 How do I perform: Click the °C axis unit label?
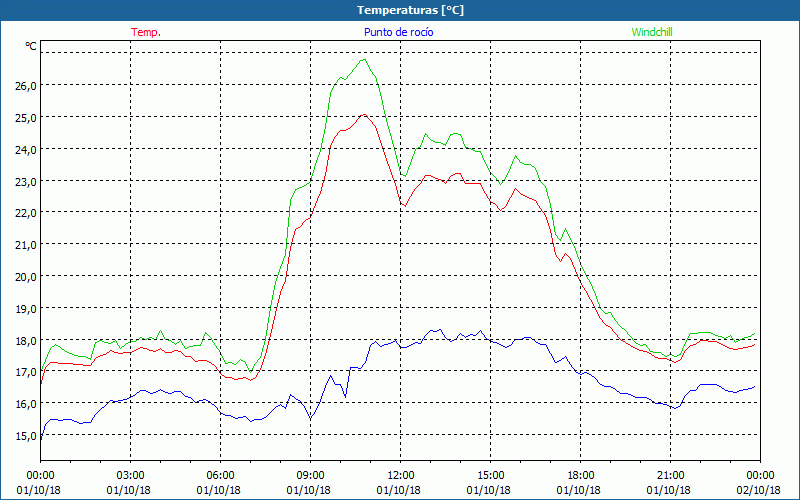tap(31, 46)
